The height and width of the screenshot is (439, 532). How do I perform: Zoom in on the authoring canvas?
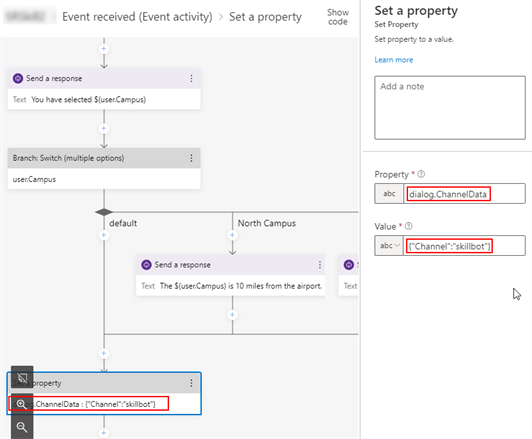point(22,404)
